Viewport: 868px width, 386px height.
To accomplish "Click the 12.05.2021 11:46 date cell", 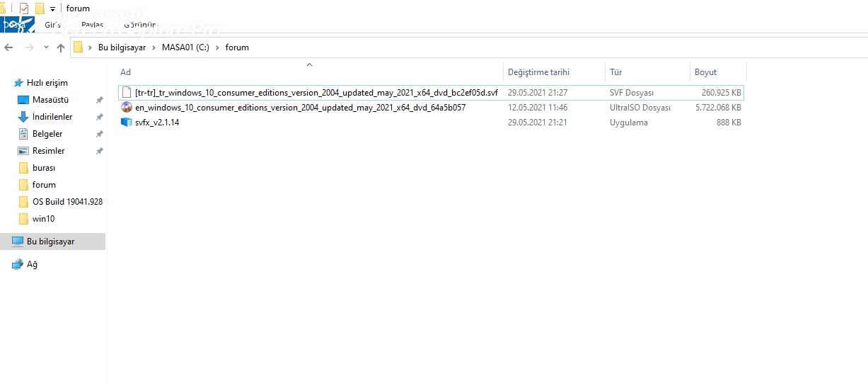I will (x=538, y=108).
